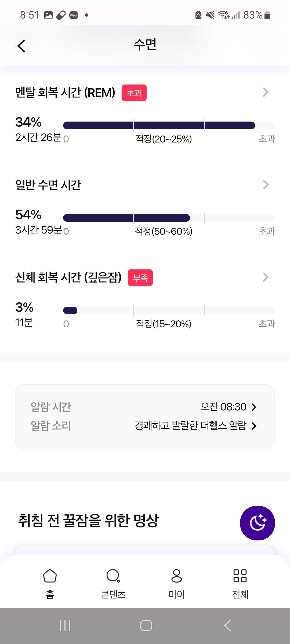Tap the red 부족 badge
Image resolution: width=290 pixels, height=644 pixels.
coord(140,278)
